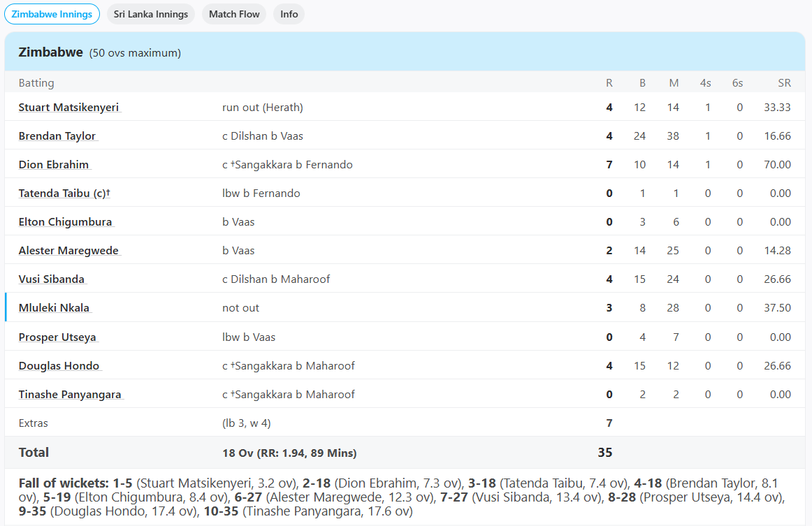
Task: Open Dion Ebrahim's profile
Action: 54,165
